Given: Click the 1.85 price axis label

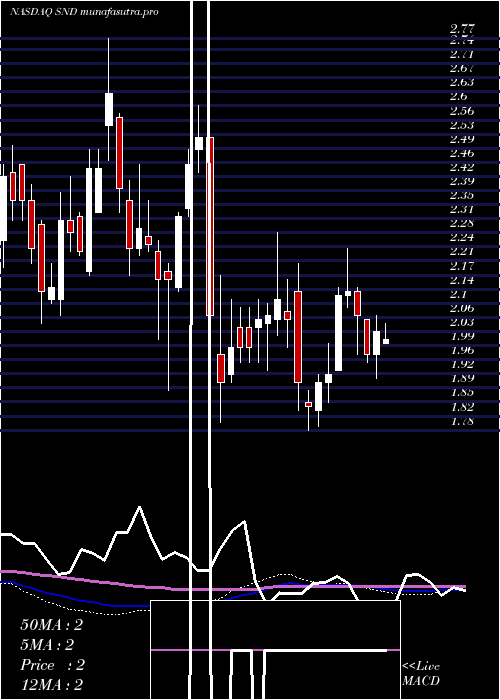Looking at the screenshot, I should (x=462, y=393).
